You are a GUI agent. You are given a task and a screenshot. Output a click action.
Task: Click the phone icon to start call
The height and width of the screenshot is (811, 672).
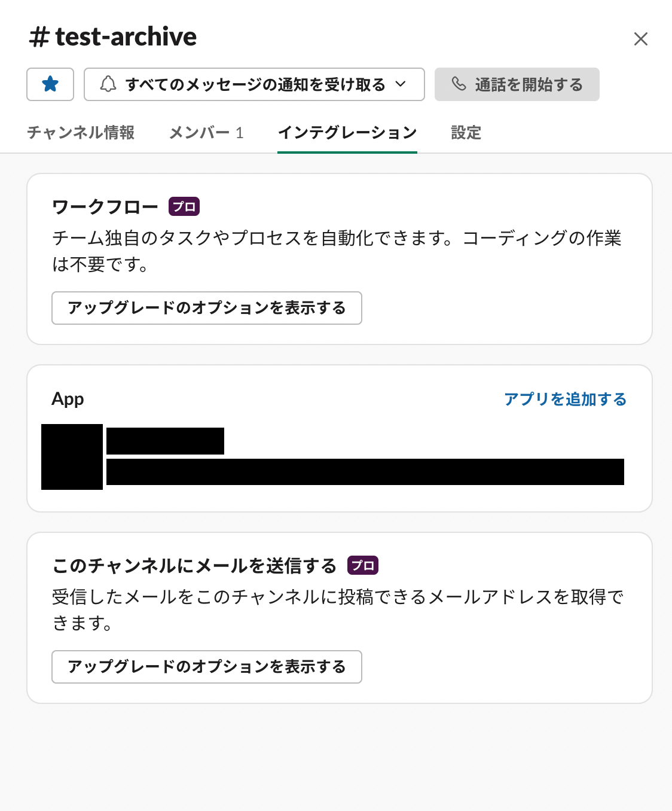pos(459,84)
